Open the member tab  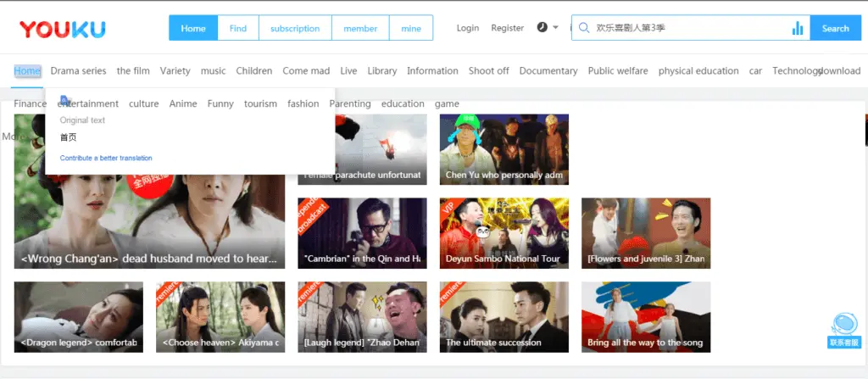[x=360, y=28]
